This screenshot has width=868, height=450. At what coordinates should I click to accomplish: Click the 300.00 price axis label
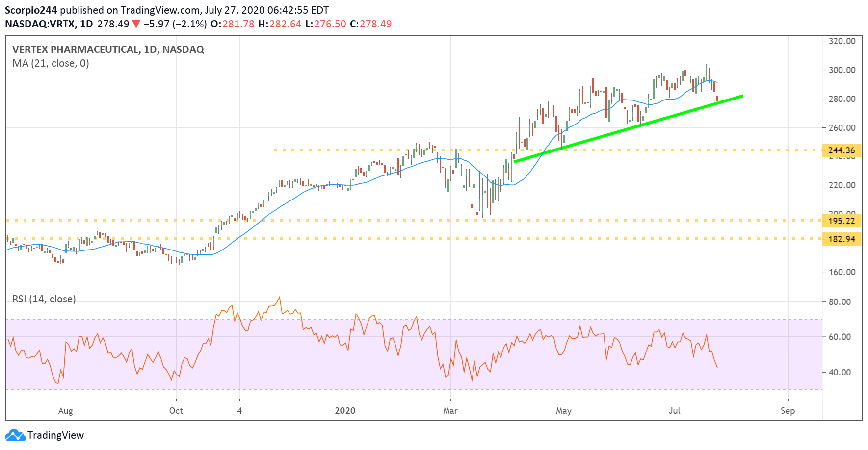(842, 70)
